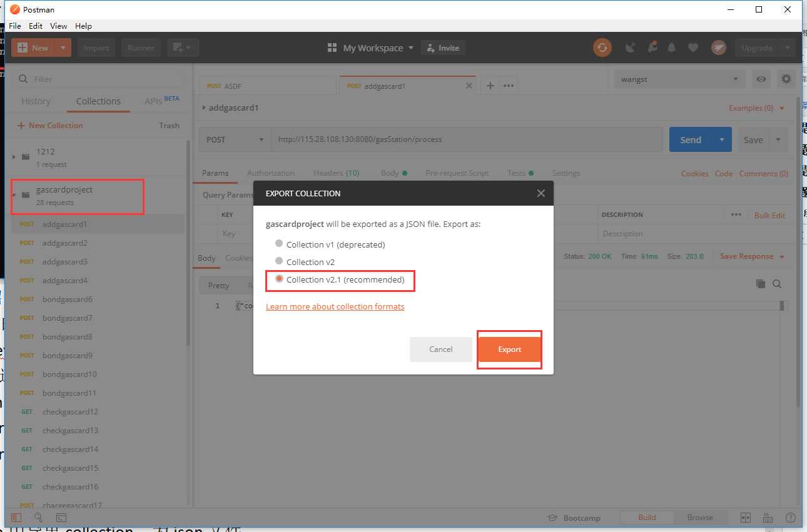Open the wangst environment dropdown
This screenshot has height=532, width=807.
click(x=679, y=79)
